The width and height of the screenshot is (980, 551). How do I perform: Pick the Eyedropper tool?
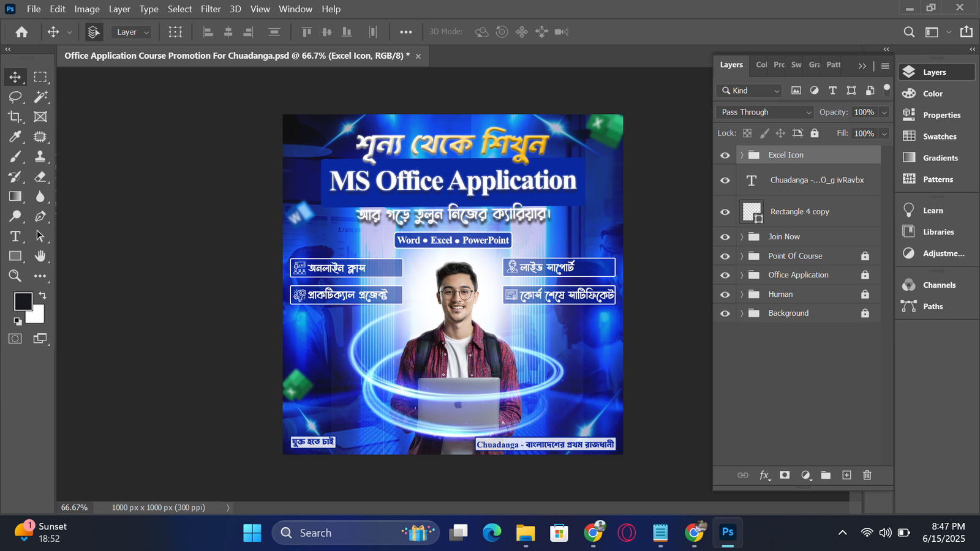click(x=15, y=137)
